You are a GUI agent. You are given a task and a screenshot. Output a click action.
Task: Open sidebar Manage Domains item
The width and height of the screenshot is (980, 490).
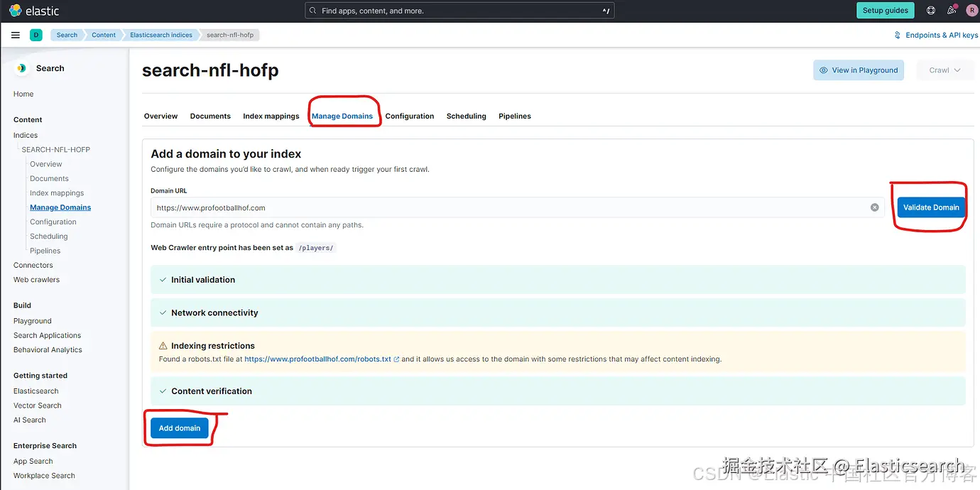click(x=60, y=207)
